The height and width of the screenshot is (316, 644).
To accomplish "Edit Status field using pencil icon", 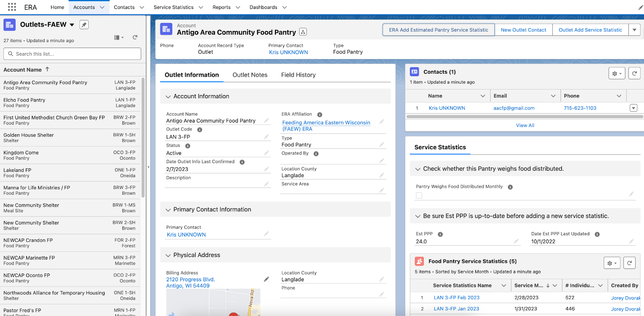I will (x=266, y=153).
